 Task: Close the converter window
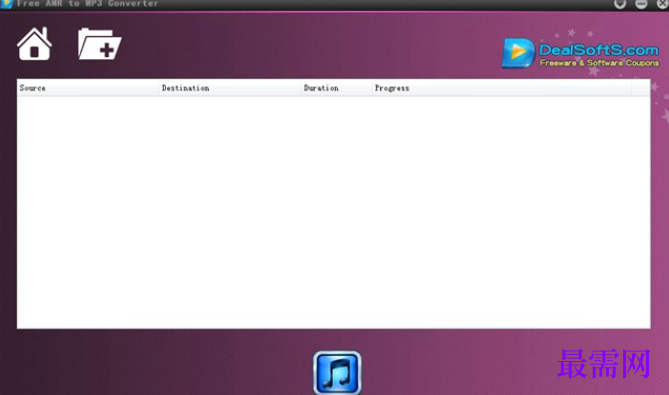tap(662, 4)
